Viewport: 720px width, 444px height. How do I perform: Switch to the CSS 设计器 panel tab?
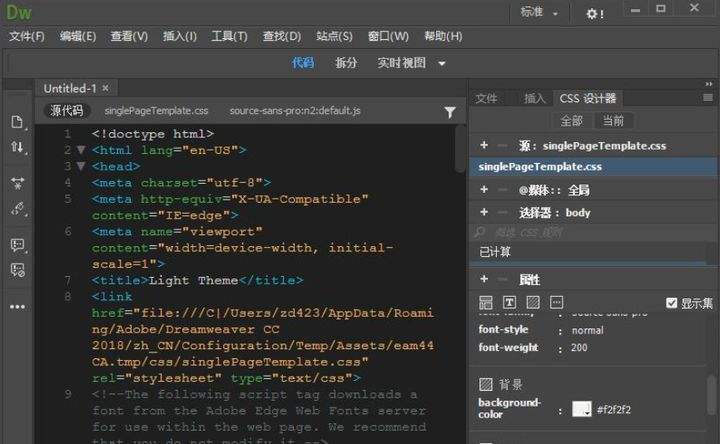(588, 98)
